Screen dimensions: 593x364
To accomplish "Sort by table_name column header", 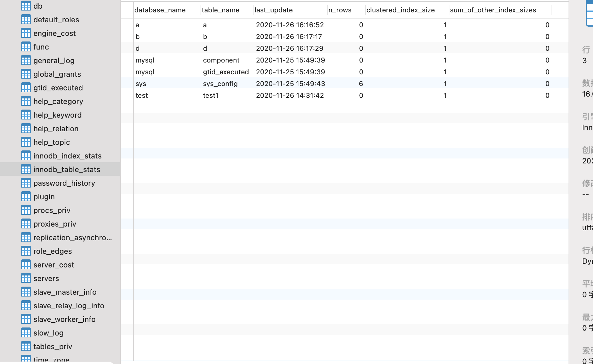I will (220, 10).
